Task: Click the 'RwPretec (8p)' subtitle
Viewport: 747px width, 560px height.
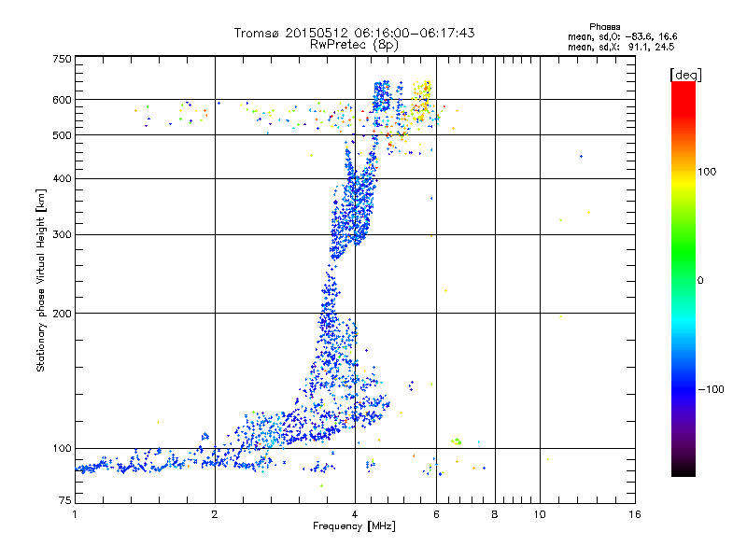Action: pyautogui.click(x=354, y=45)
